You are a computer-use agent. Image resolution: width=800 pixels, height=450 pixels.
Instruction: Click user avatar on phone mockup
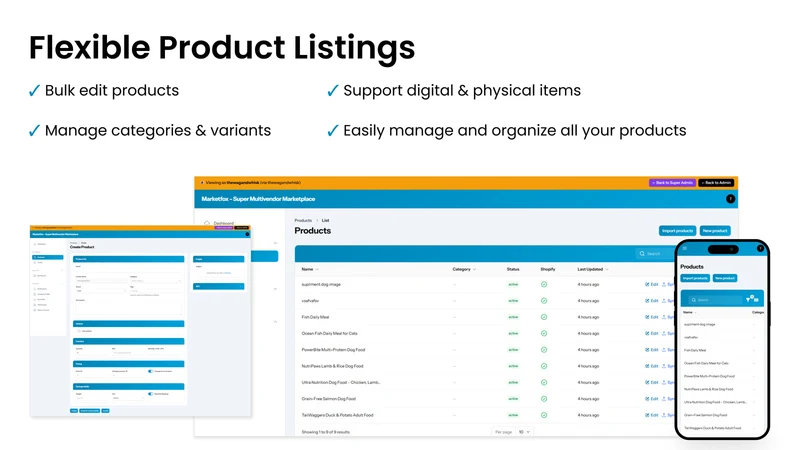click(760, 248)
